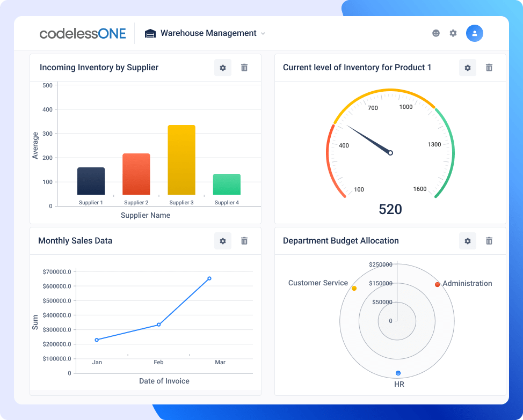The width and height of the screenshot is (523, 420).
Task: Delete the Monthly Sales Data widget
Action: [244, 241]
